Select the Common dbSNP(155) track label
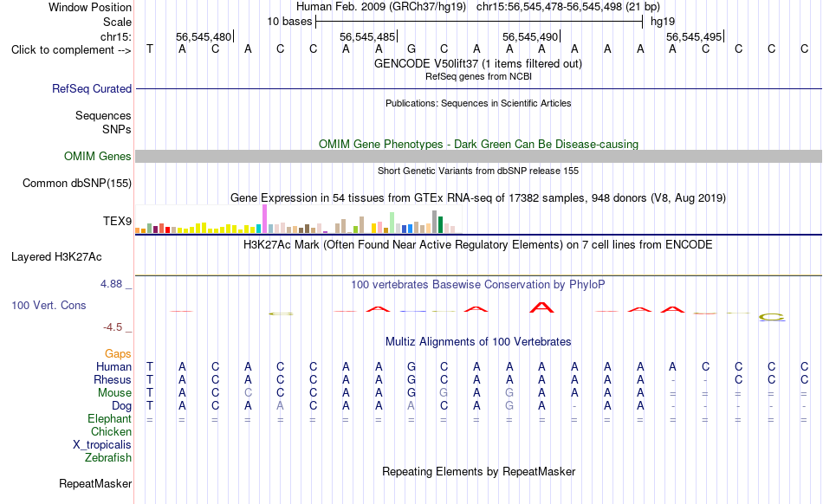This screenshot has width=823, height=504. tap(76, 183)
